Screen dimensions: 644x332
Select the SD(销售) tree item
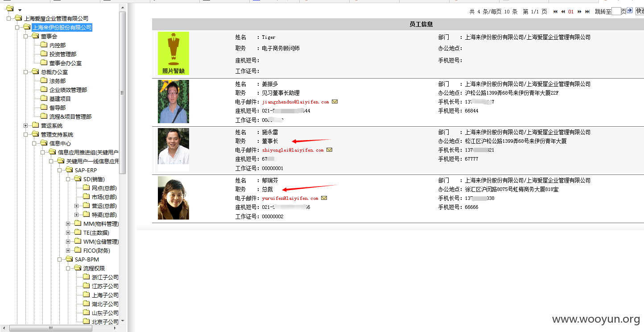pos(94,179)
